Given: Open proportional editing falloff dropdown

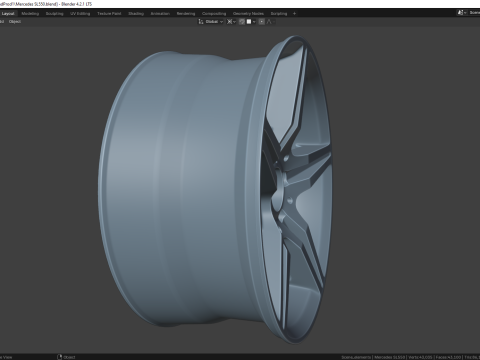Looking at the screenshot, I should coord(270,22).
